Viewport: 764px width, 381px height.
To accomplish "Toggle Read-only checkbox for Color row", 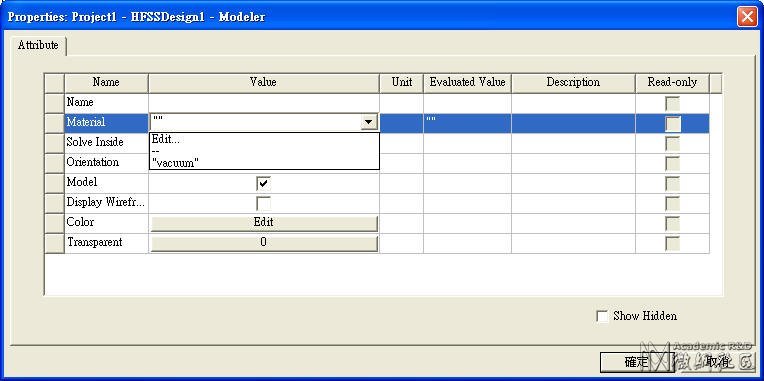I will coord(673,223).
